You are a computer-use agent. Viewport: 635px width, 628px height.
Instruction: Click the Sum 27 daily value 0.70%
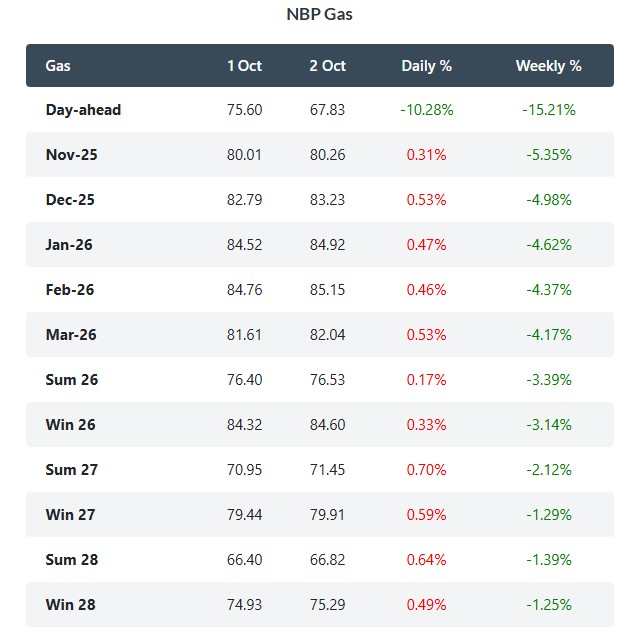426,470
